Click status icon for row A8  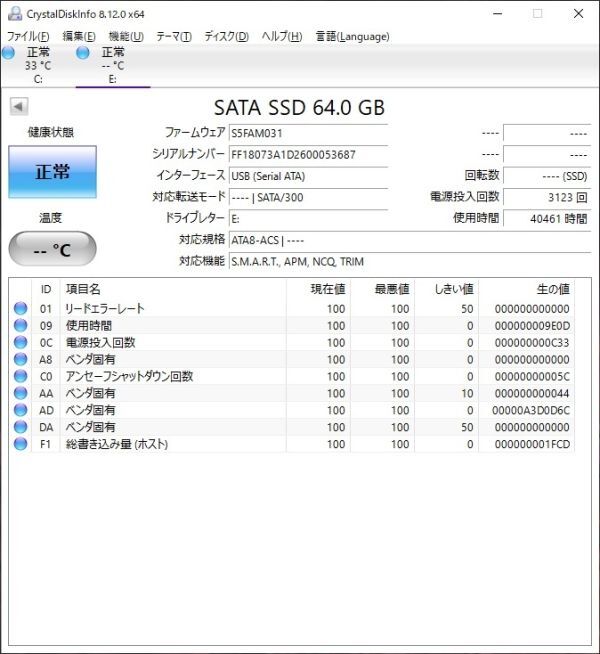tap(20, 359)
